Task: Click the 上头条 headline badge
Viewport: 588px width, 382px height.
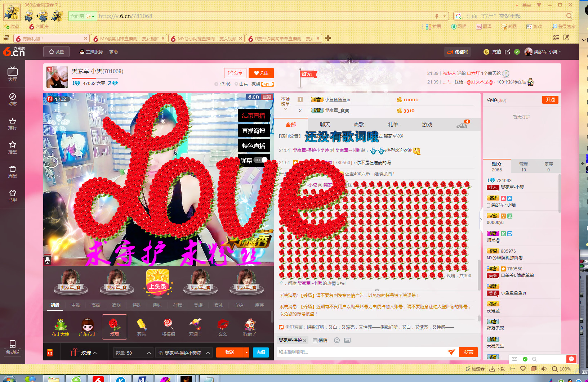Action: (158, 283)
